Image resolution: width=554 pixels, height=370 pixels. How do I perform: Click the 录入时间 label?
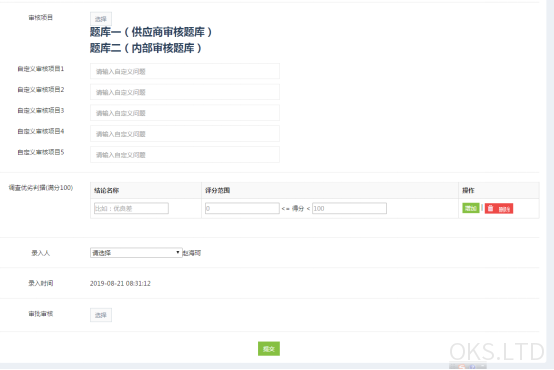pos(41,283)
